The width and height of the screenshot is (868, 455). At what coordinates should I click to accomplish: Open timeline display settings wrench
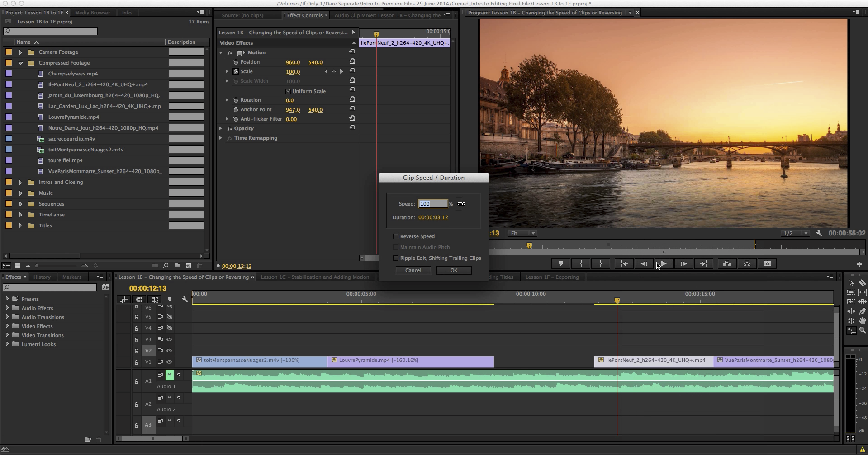click(x=185, y=299)
